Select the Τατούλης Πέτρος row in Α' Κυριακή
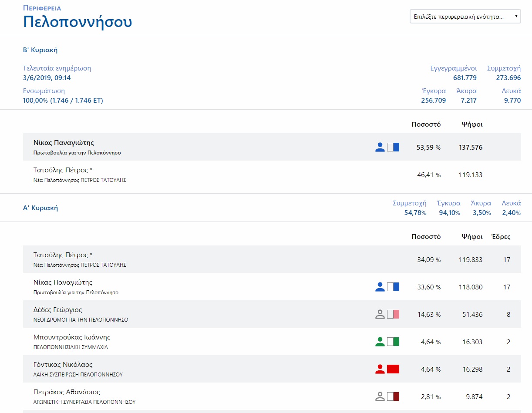The height and width of the screenshot is (413, 532). [x=272, y=259]
